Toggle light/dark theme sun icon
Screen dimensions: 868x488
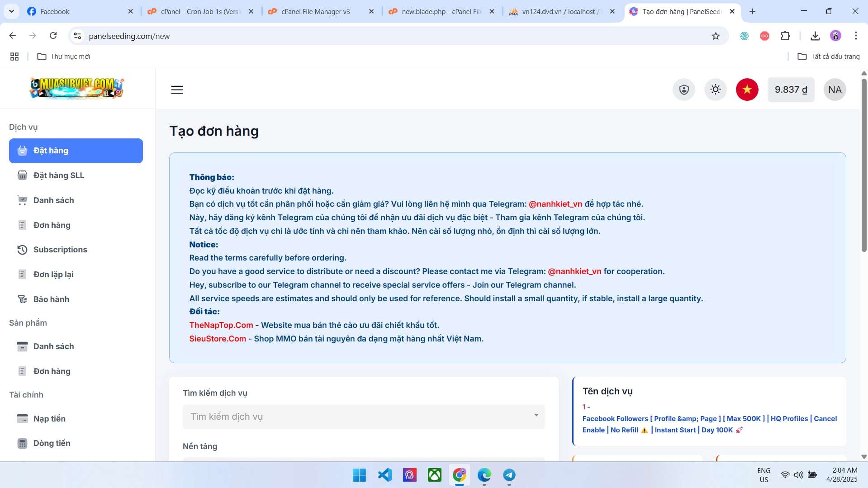[x=716, y=90]
